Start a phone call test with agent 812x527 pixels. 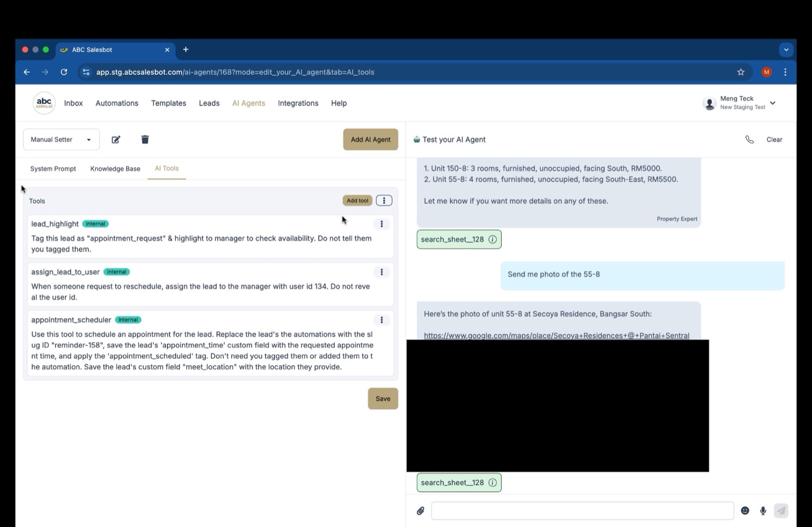coord(749,140)
